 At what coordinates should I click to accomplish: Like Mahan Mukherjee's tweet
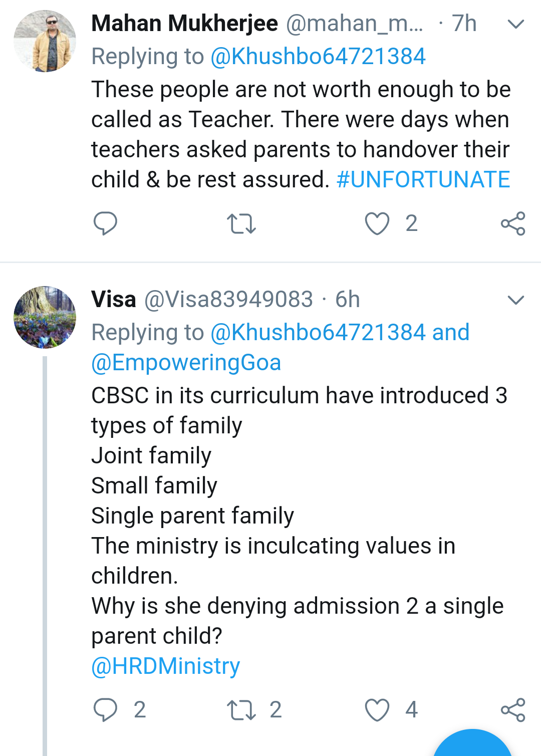click(377, 223)
